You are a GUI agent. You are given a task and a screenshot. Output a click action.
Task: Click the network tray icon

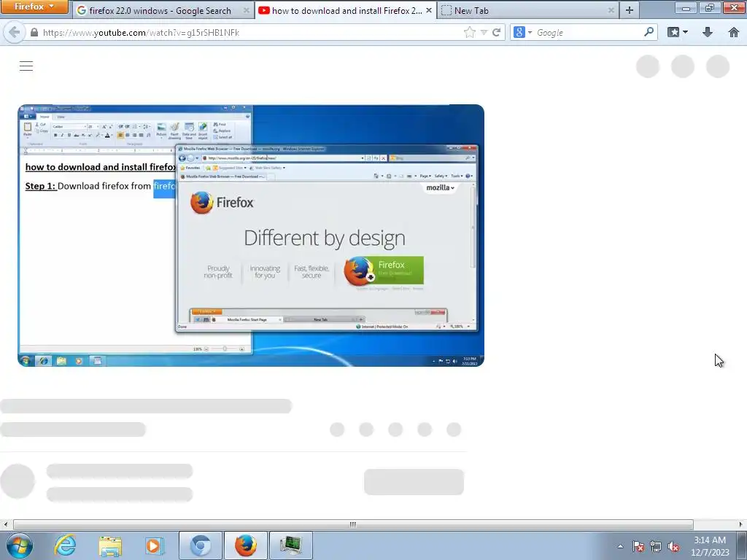pos(656,547)
